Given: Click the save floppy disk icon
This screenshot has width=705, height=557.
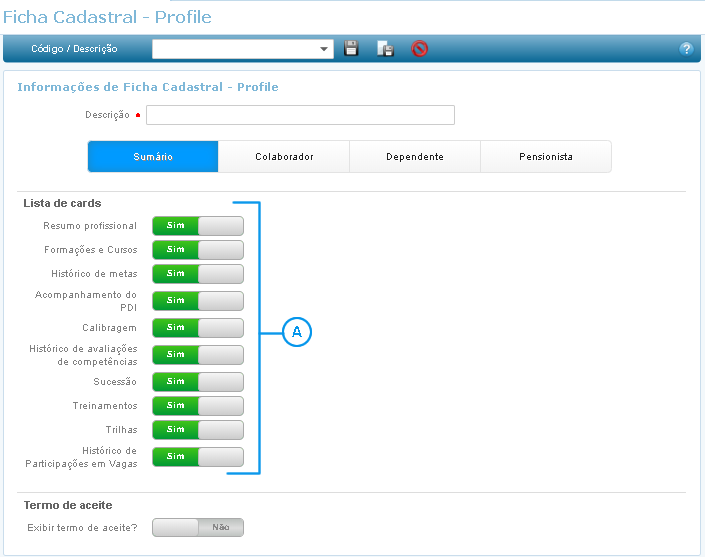Looking at the screenshot, I should click(351, 48).
